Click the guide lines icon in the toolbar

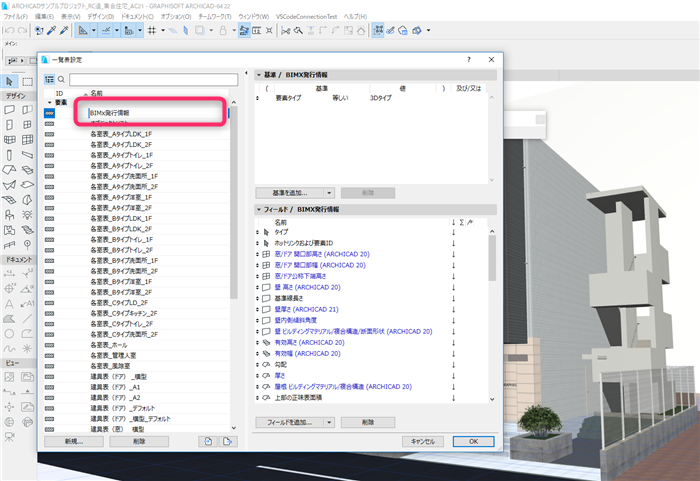click(106, 30)
